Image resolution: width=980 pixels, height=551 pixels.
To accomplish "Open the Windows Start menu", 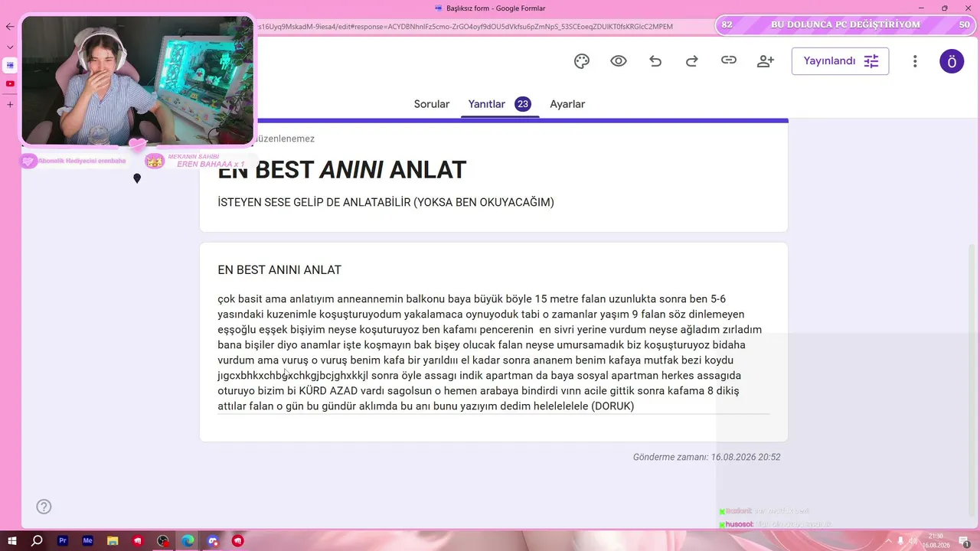I will pyautogui.click(x=12, y=541).
